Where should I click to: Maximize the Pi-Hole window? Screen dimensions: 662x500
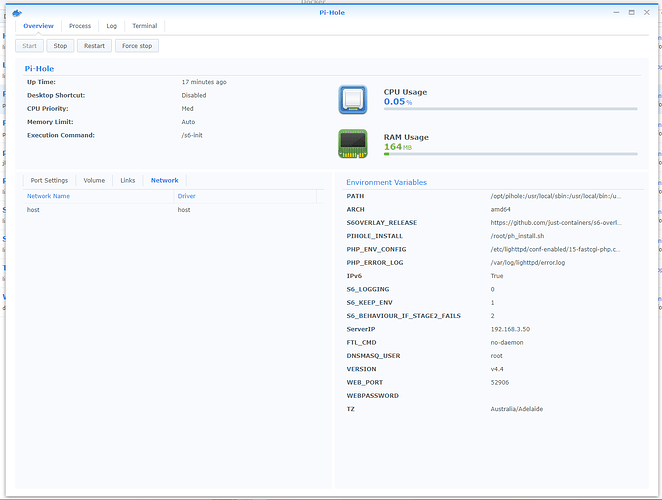631,12
